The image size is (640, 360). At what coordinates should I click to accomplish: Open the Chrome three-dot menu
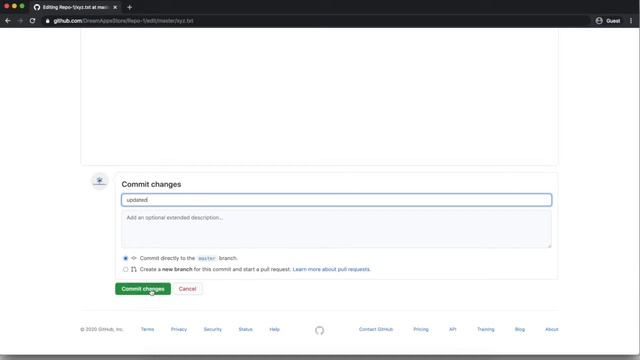click(x=631, y=21)
